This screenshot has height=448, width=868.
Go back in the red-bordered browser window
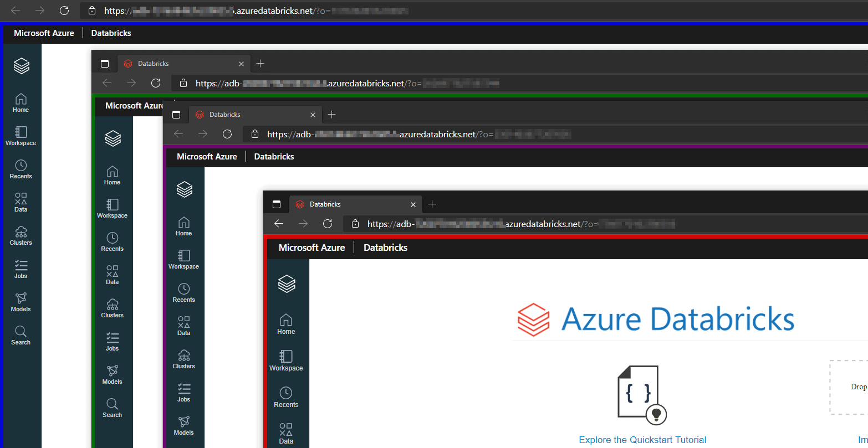click(x=279, y=224)
